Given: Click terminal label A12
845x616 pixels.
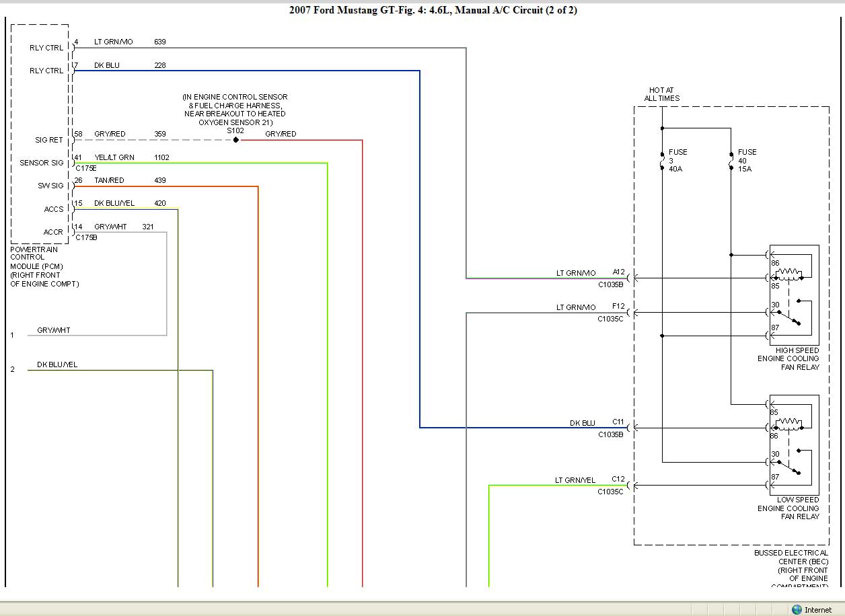Looking at the screenshot, I should (x=619, y=272).
